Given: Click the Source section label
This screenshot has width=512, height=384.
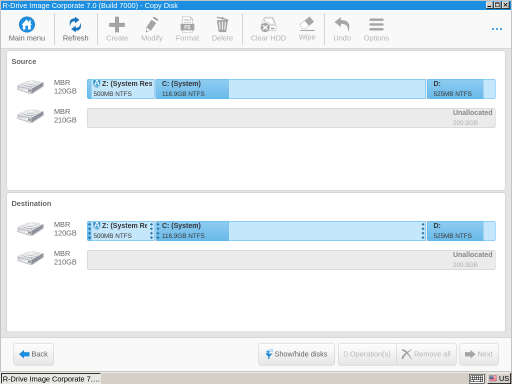Looking at the screenshot, I should pos(24,61).
